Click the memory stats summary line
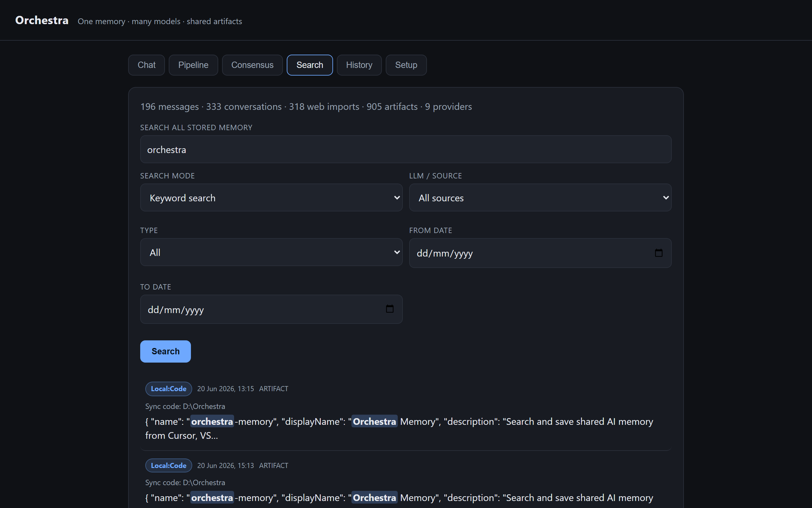This screenshot has width=812, height=508. pyautogui.click(x=306, y=106)
